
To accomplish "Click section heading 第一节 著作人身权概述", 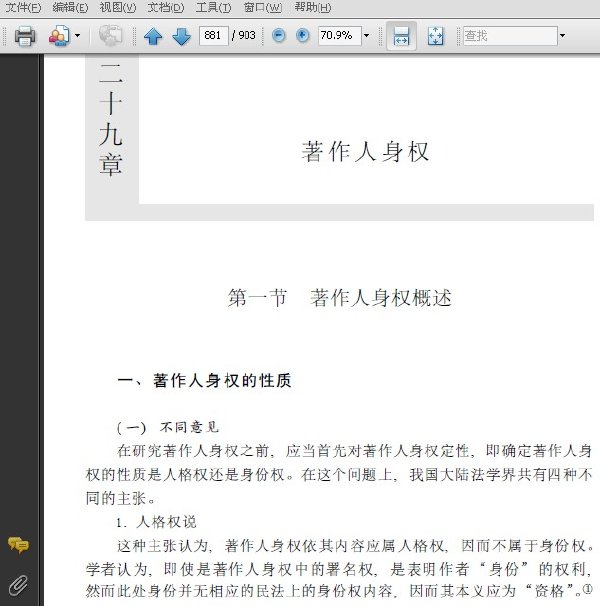I will coord(339,298).
